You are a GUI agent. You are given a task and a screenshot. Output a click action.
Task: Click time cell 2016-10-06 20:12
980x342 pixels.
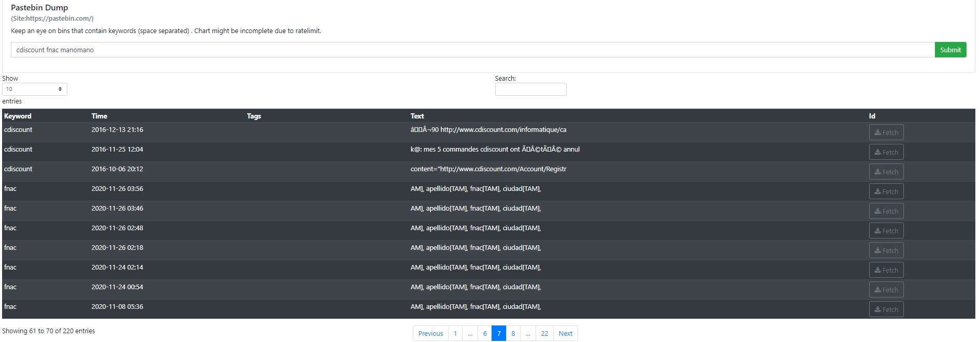click(117, 169)
